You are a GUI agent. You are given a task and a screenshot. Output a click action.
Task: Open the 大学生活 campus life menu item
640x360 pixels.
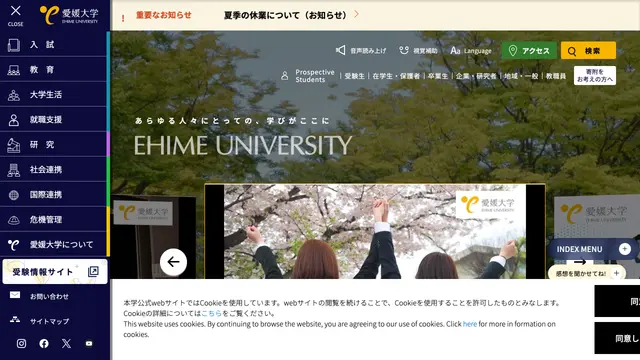pos(53,94)
